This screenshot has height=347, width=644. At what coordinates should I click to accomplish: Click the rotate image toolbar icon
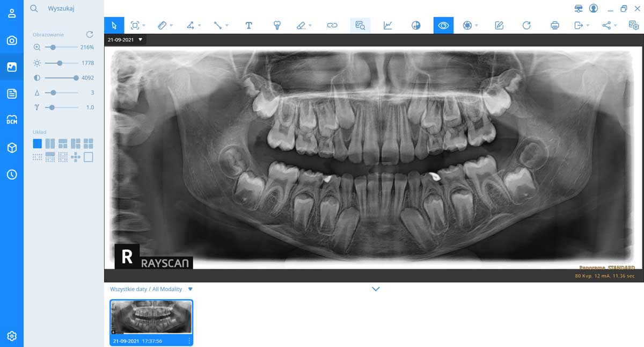[x=526, y=25]
